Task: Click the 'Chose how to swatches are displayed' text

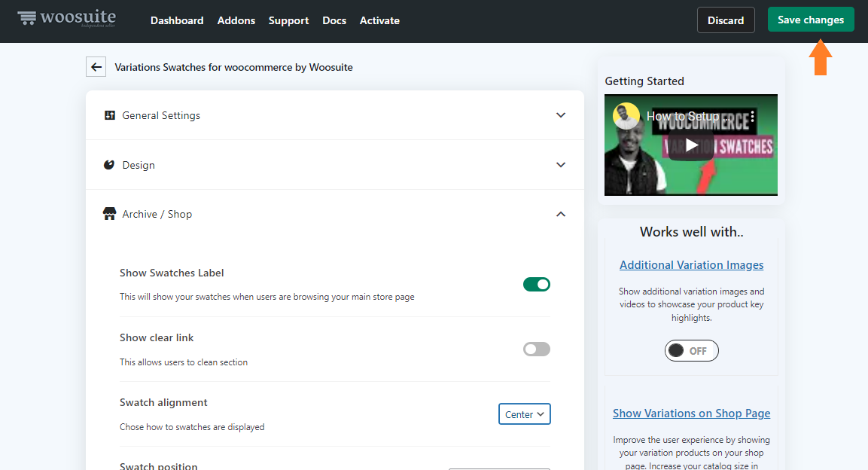Action: pos(192,427)
